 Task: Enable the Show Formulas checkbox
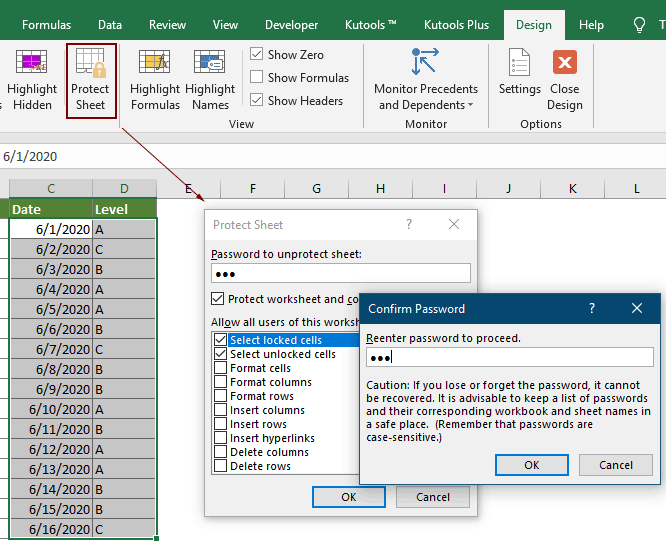coord(257,78)
